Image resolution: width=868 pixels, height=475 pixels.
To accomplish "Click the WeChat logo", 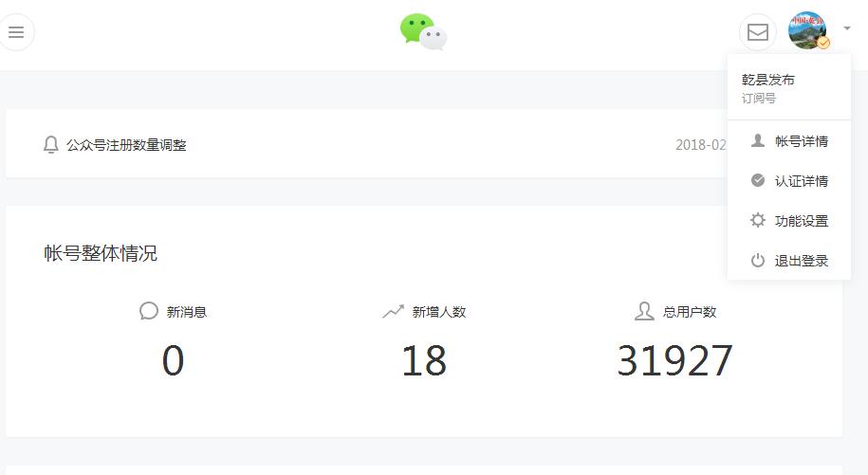I will pos(423,31).
